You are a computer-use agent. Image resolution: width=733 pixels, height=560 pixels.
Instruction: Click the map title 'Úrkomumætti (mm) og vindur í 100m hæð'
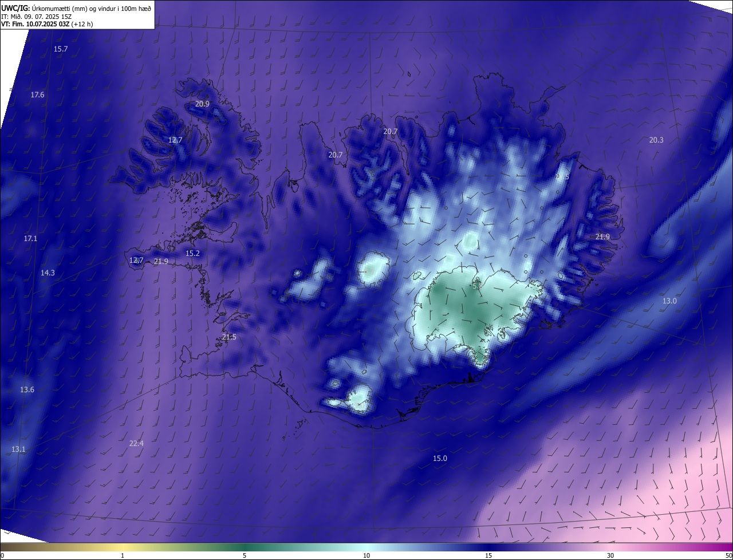coord(92,8)
